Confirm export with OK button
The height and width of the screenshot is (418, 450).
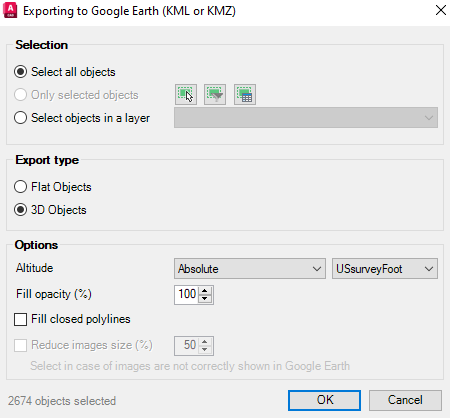tap(324, 400)
